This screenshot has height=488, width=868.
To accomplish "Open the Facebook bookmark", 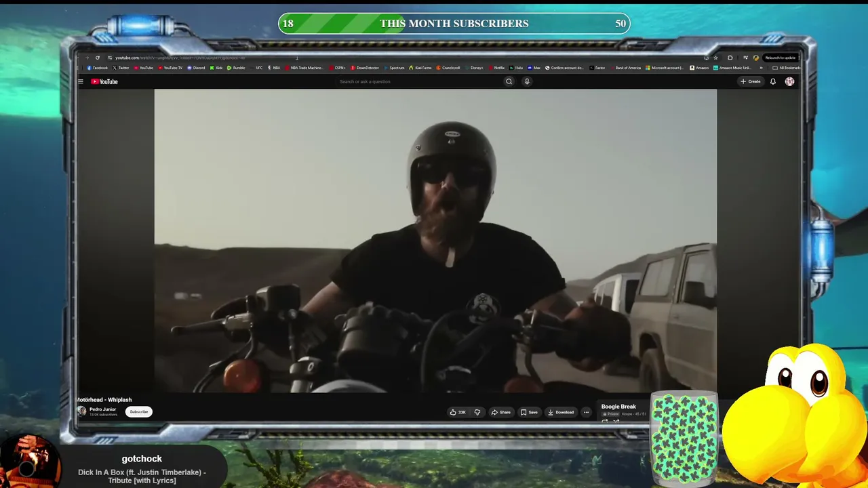I will (x=98, y=68).
